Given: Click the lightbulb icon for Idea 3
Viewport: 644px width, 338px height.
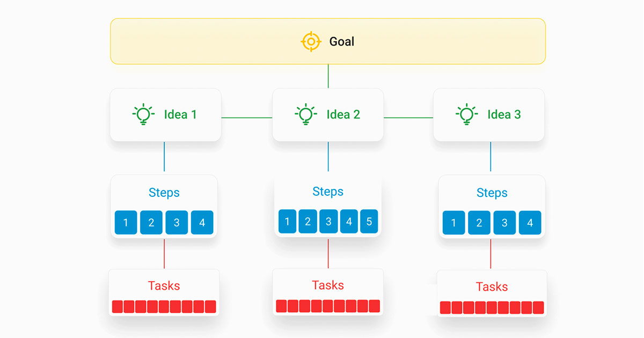Looking at the screenshot, I should pos(466,114).
